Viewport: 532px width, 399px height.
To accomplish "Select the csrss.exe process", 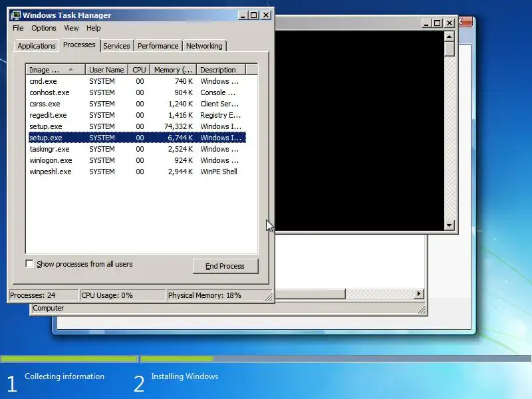I will pyautogui.click(x=137, y=104).
